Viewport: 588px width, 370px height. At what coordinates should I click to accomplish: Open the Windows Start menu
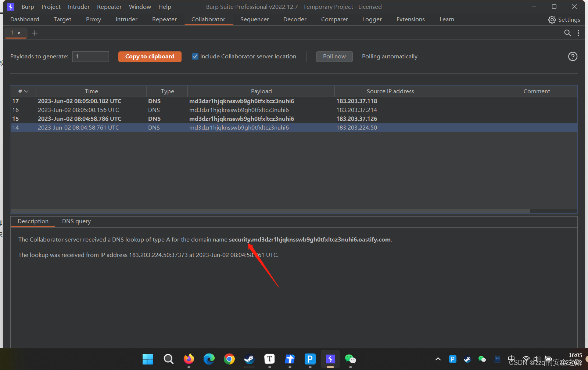click(x=148, y=359)
